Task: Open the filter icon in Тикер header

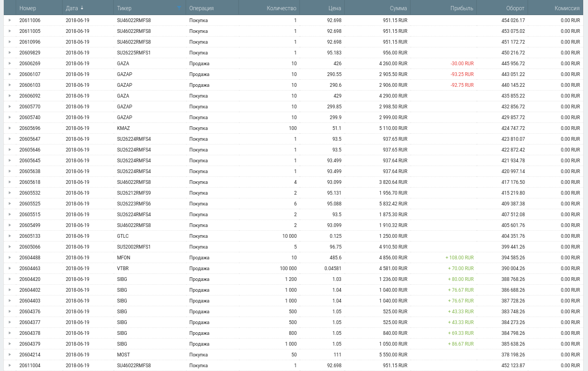Action: [x=179, y=8]
